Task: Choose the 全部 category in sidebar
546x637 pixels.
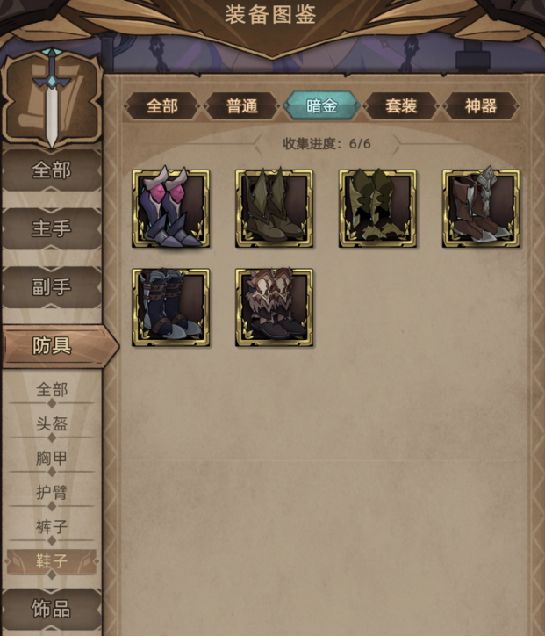Action: (52, 170)
